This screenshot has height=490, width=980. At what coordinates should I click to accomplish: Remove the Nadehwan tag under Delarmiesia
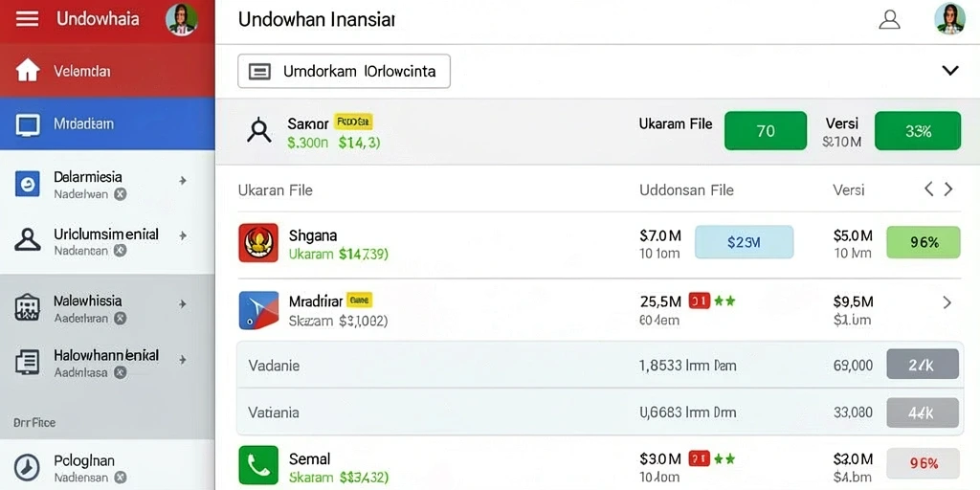click(x=120, y=194)
